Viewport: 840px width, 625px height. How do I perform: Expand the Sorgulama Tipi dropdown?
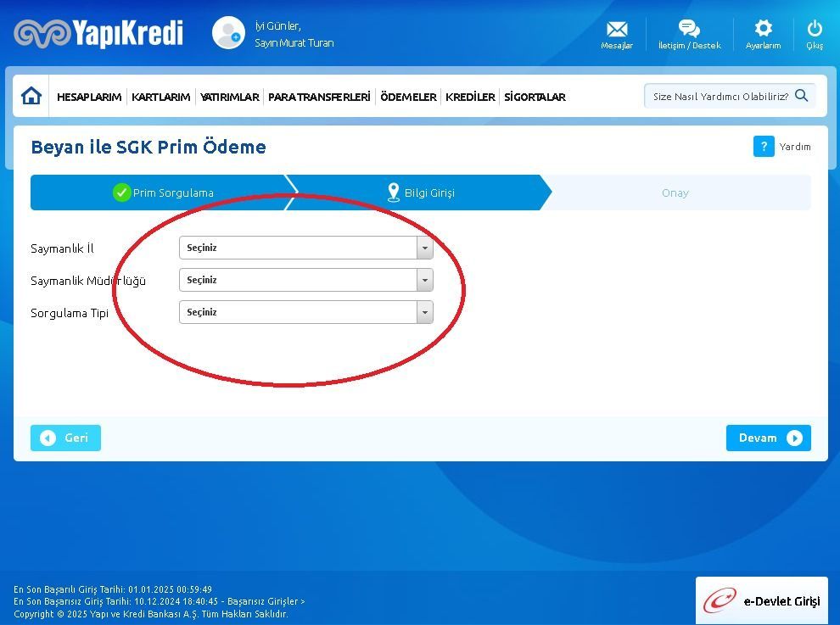click(424, 312)
